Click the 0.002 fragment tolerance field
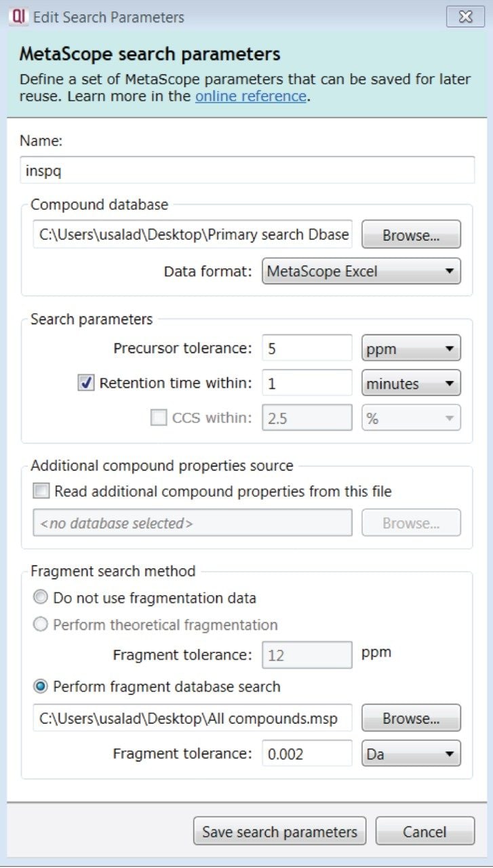 [x=307, y=753]
